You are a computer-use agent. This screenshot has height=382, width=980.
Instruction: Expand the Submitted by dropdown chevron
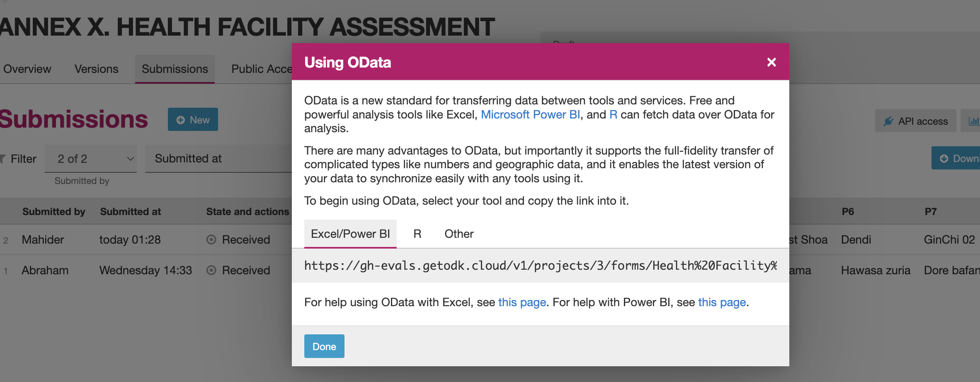[130, 159]
